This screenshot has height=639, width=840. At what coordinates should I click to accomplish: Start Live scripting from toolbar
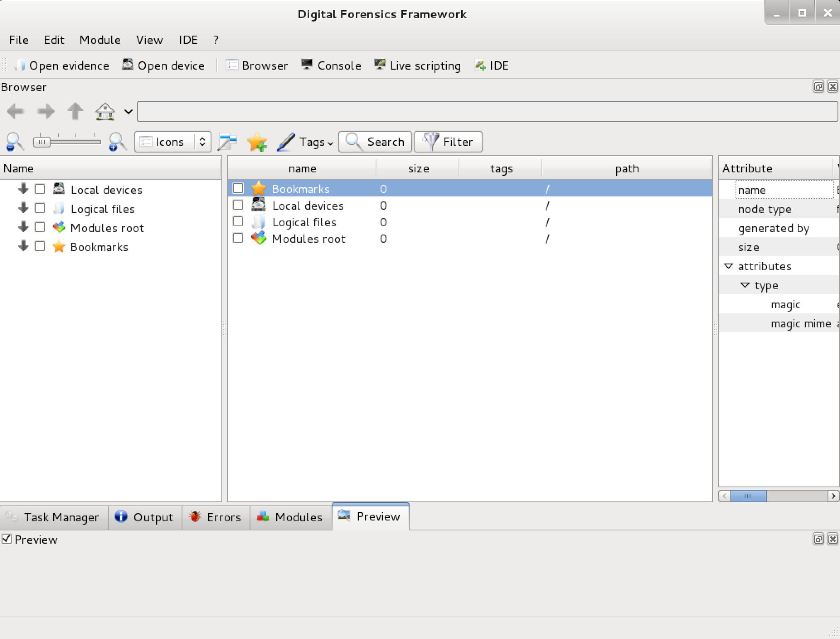click(380, 65)
